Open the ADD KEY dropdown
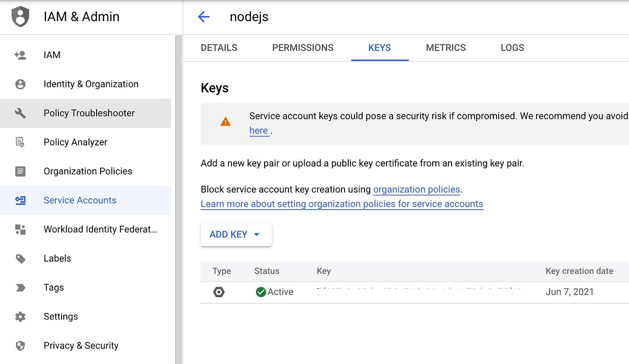This screenshot has height=364, width=629. pyautogui.click(x=236, y=234)
